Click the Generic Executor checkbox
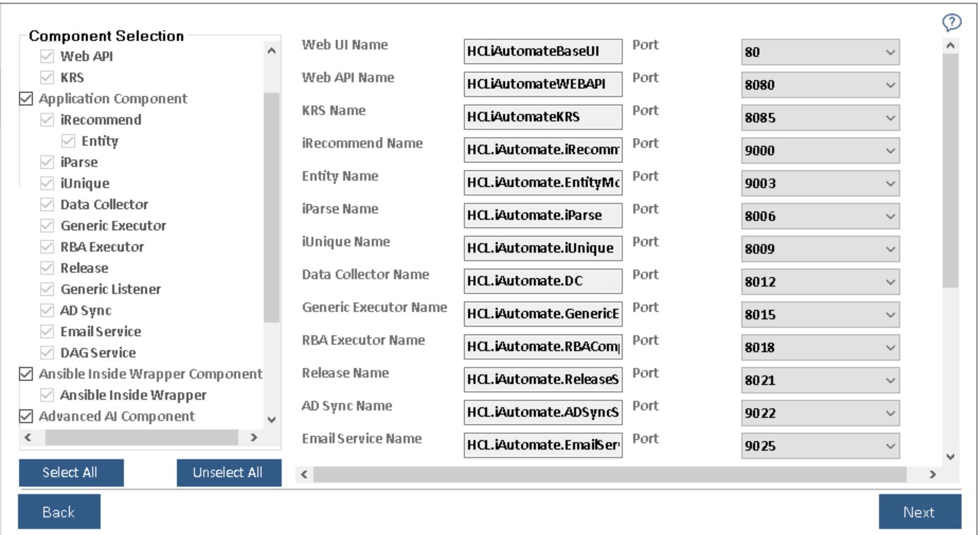 tap(47, 226)
